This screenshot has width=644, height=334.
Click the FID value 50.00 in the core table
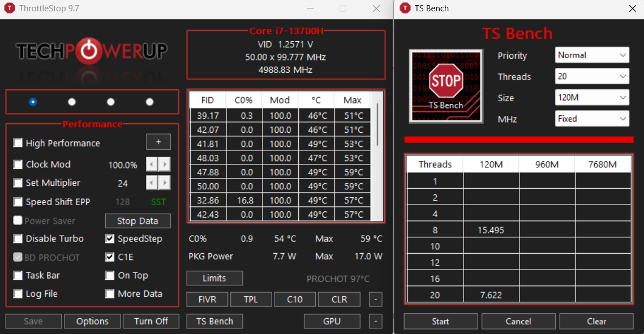click(208, 186)
